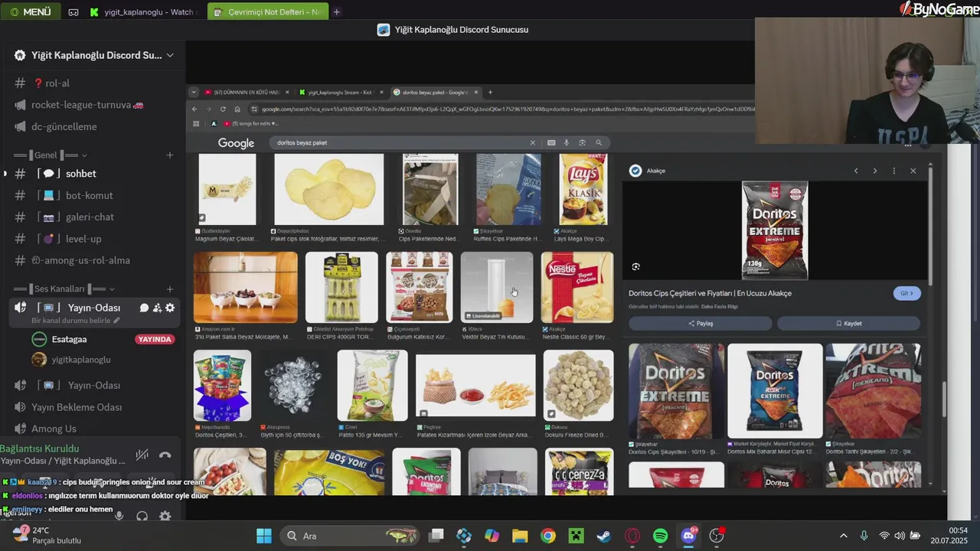Click the Paylaş share button
This screenshot has height=551, width=980.
(700, 323)
